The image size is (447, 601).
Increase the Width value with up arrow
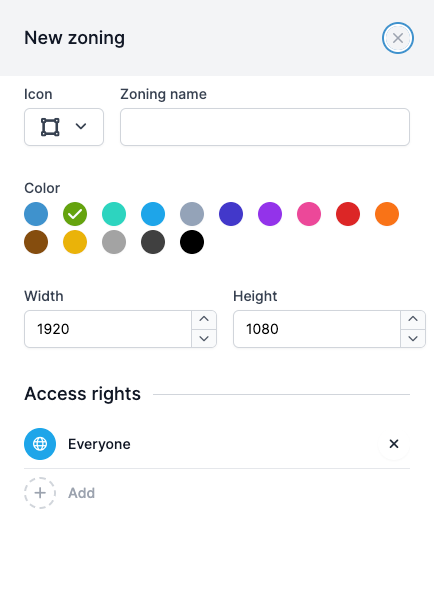coord(204,320)
